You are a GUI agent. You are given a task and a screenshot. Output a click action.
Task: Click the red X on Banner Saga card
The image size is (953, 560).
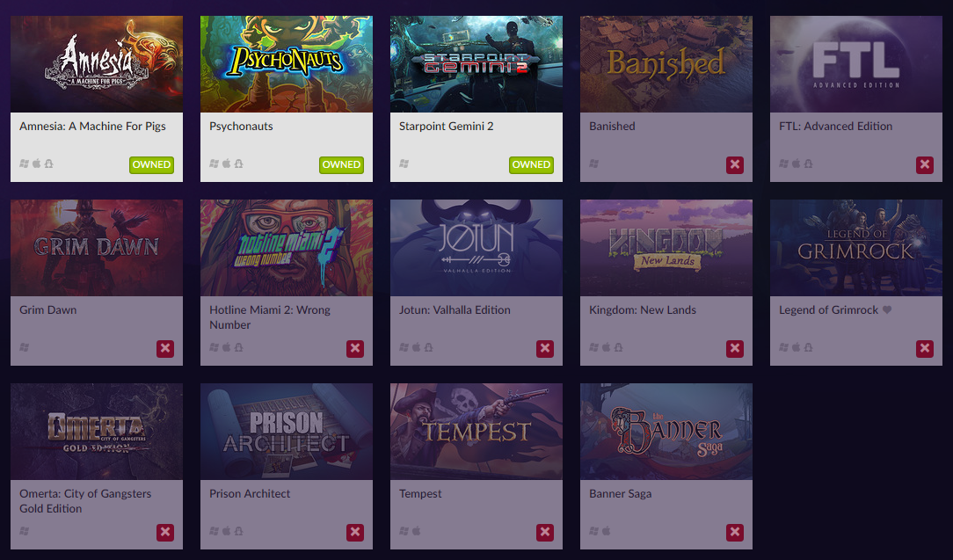pos(735,532)
